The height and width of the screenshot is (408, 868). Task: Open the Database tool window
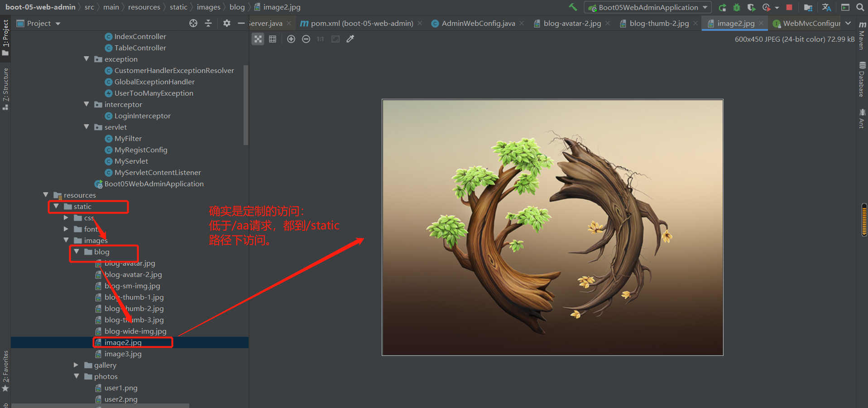coord(862,79)
